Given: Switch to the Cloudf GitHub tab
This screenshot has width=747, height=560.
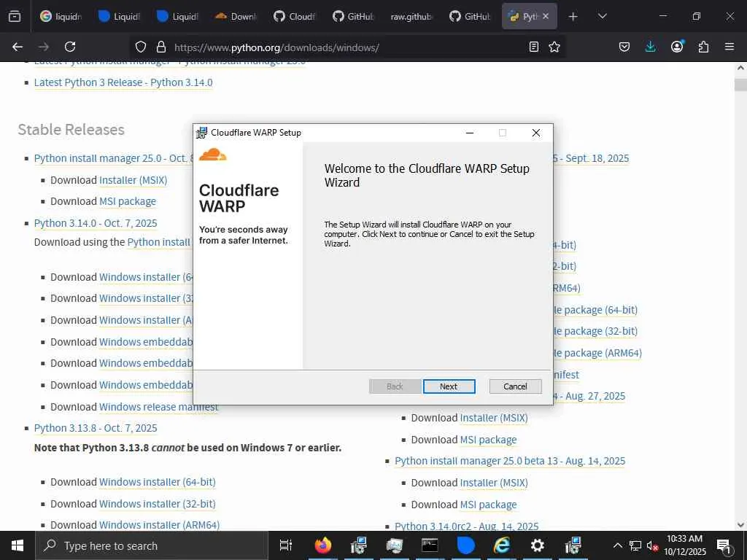Looking at the screenshot, I should click(294, 16).
